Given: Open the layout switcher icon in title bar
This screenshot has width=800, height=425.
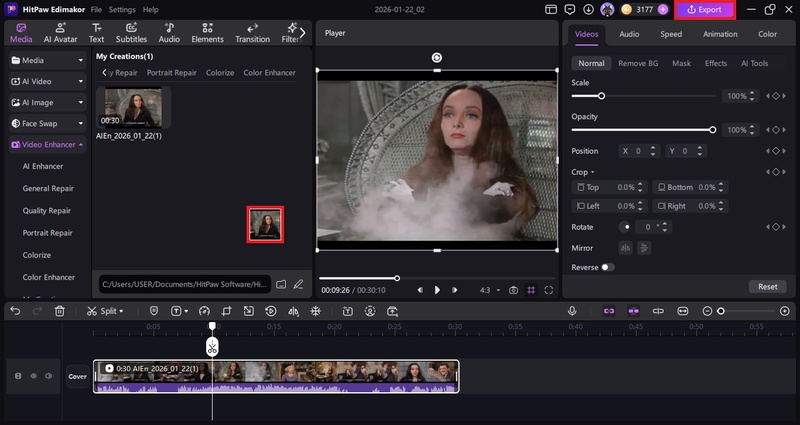Looking at the screenshot, I should pyautogui.click(x=551, y=9).
